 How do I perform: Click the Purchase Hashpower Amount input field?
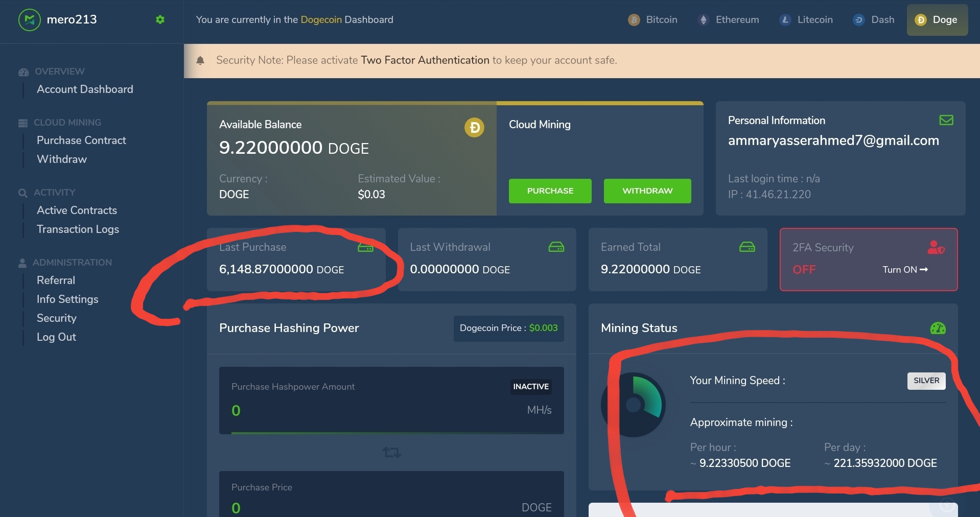click(x=391, y=401)
